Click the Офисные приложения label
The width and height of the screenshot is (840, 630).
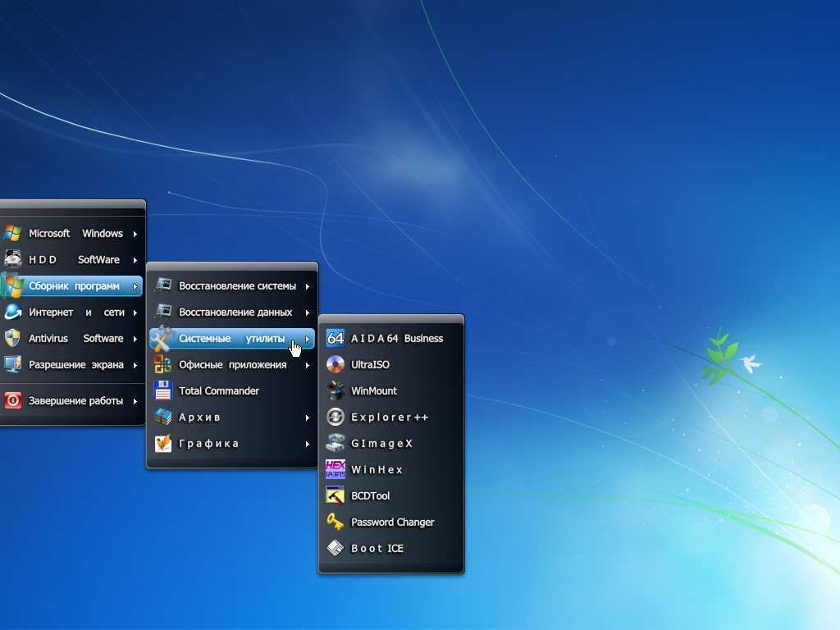click(232, 365)
